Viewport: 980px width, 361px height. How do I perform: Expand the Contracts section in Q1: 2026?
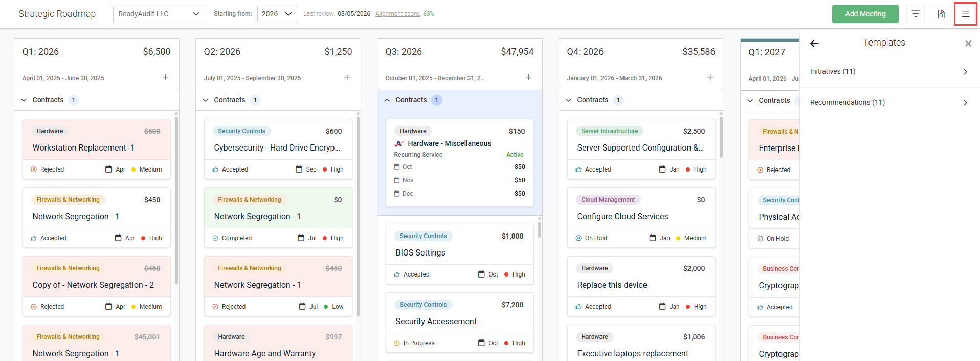click(24, 100)
